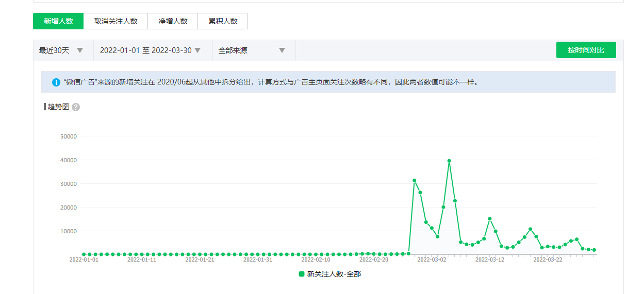Click the blue info icon in notice banner
Viewport: 644px width, 294px height.
click(56, 82)
